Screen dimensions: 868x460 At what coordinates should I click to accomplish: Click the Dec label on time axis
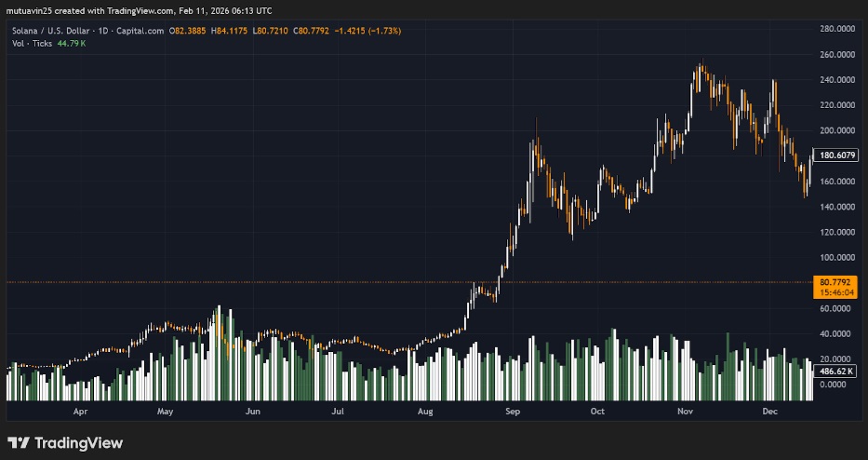pyautogui.click(x=770, y=412)
